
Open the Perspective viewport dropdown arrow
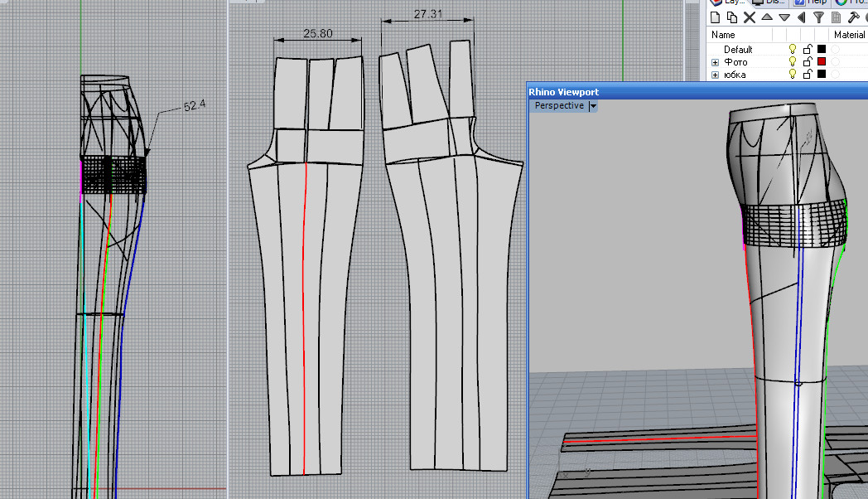coord(593,106)
